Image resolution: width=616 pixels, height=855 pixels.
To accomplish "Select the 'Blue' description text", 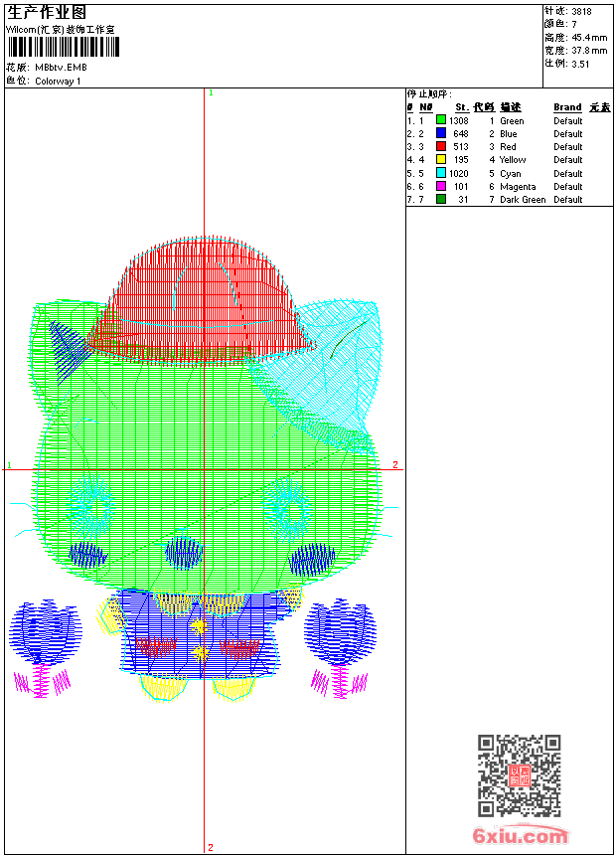I will tap(508, 133).
